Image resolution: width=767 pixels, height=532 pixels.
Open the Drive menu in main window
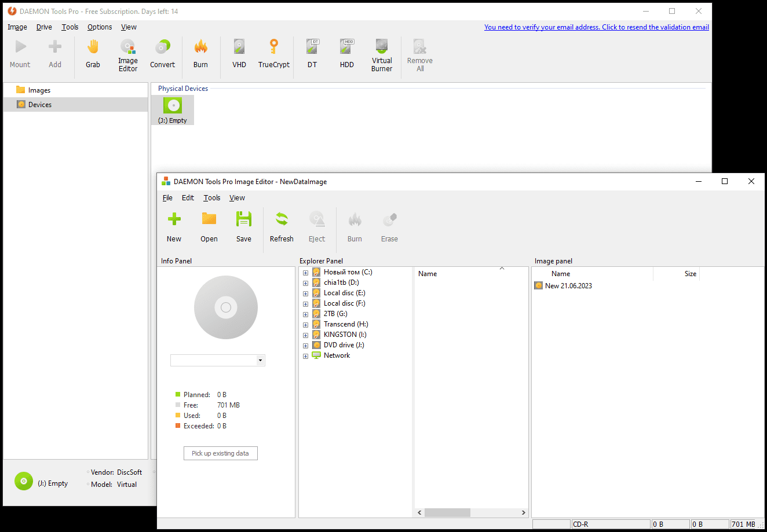click(44, 27)
